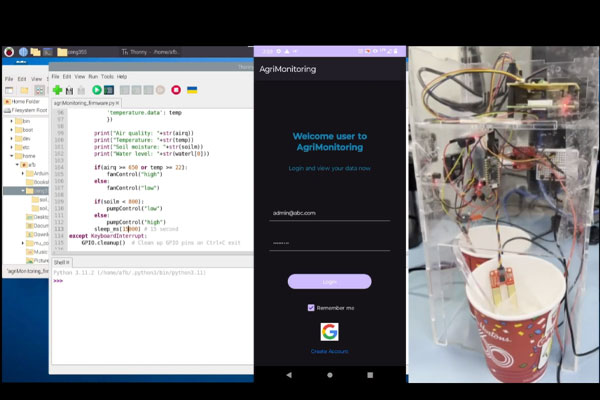Click the greyed Resume icon
The width and height of the screenshot is (600, 400).
pyautogui.click(x=160, y=90)
